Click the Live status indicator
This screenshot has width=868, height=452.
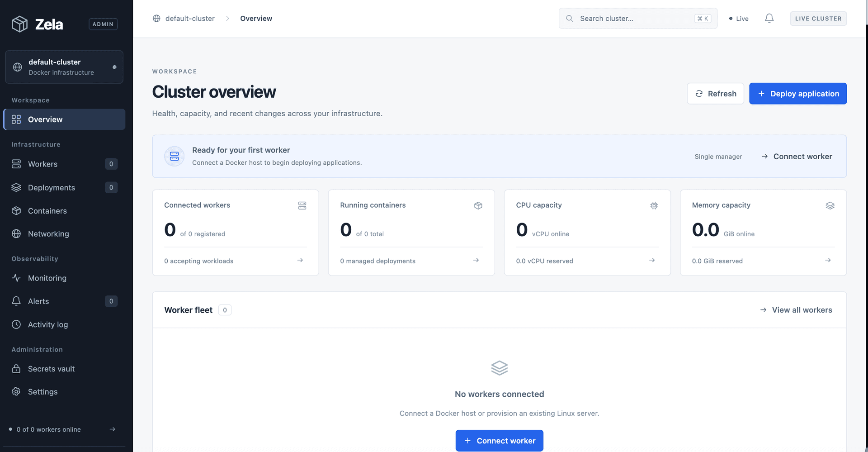(739, 19)
